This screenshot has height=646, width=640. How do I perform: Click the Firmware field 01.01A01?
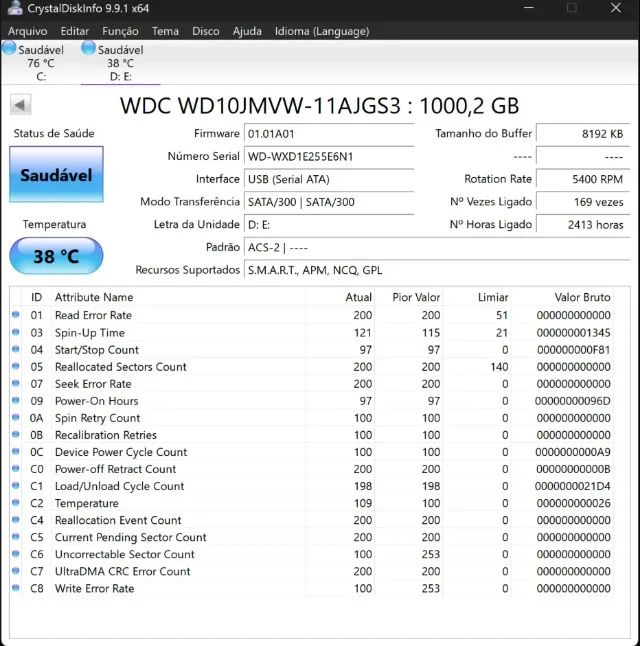point(329,134)
